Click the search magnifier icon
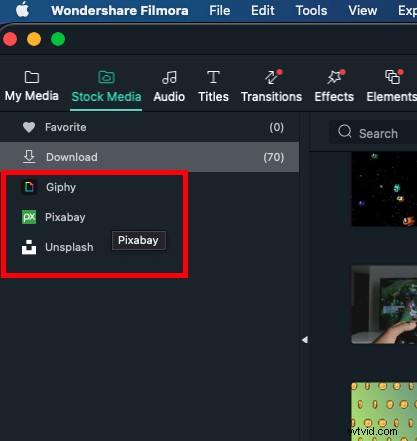This screenshot has width=417, height=441. point(345,132)
